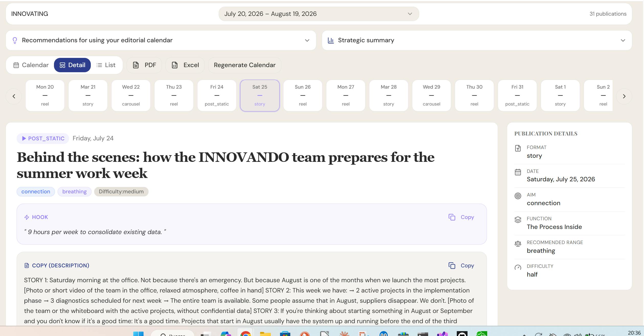
Task: Click the PUBLICATION DETAILS heading
Action: [546, 134]
